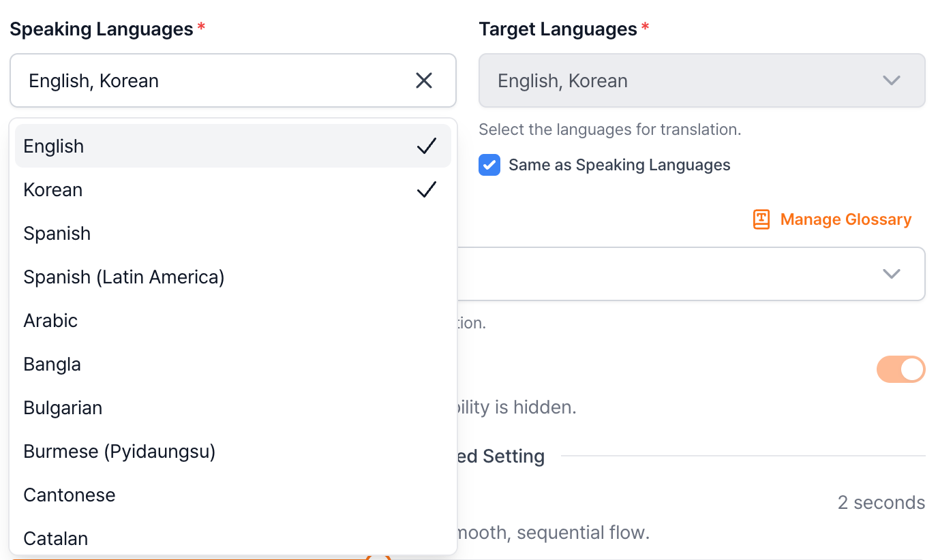Viewport: 938px width, 560px height.
Task: Choose Burmese (Pyidaungsu) language option
Action: (x=119, y=452)
